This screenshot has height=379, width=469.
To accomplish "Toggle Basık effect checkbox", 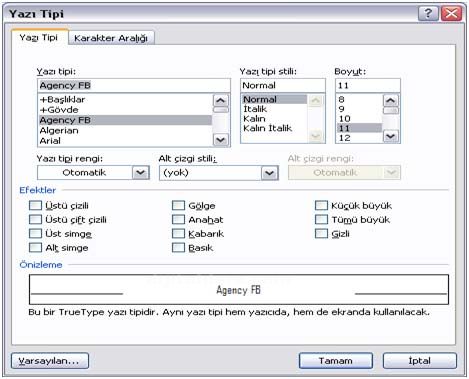I will tap(178, 247).
